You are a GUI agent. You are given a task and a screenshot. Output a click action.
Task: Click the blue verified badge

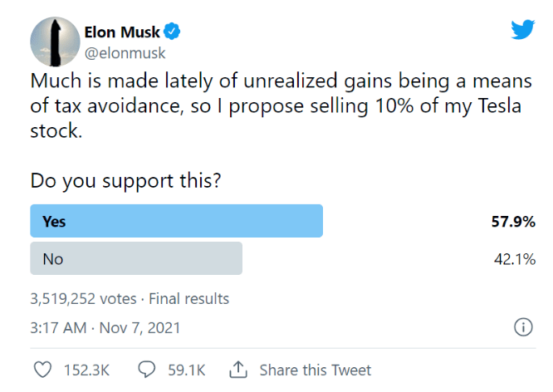click(173, 32)
